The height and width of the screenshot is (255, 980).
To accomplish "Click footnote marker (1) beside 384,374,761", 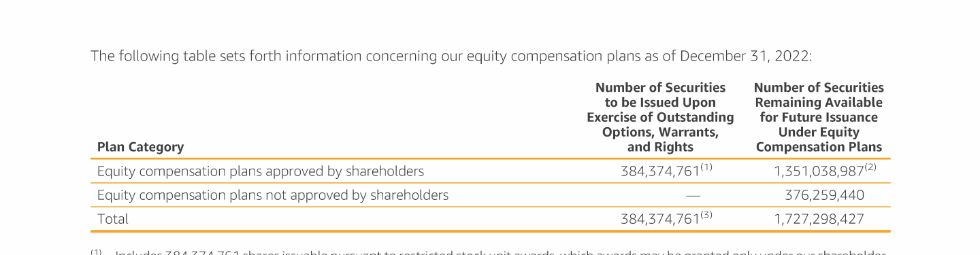I will 706,167.
